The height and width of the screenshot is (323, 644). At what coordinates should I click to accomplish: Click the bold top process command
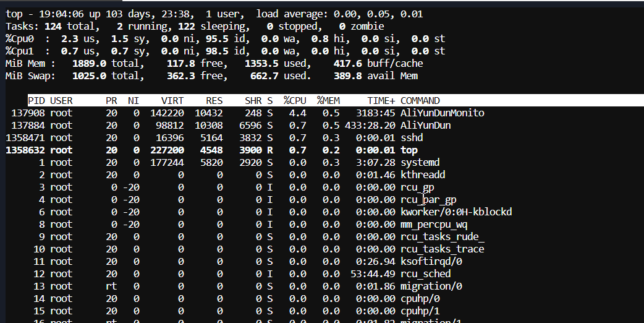(x=409, y=150)
